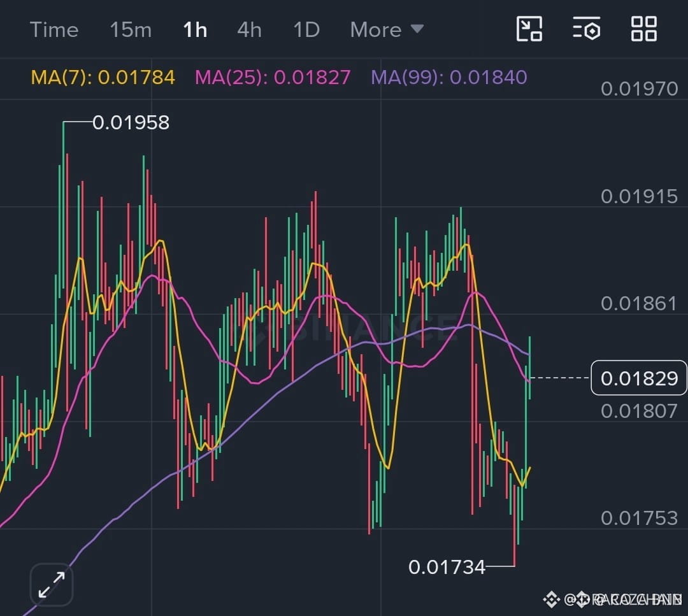Screen dimensions: 688x616
Task: Select the Time interval tab
Action: [x=54, y=30]
